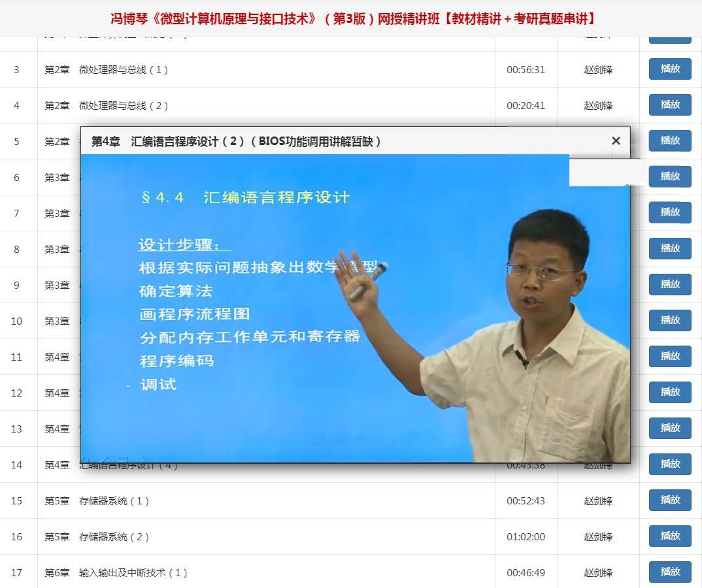Viewport: 702px width, 588px height.
Task: Close the Chapter 4 video popup
Action: click(615, 140)
